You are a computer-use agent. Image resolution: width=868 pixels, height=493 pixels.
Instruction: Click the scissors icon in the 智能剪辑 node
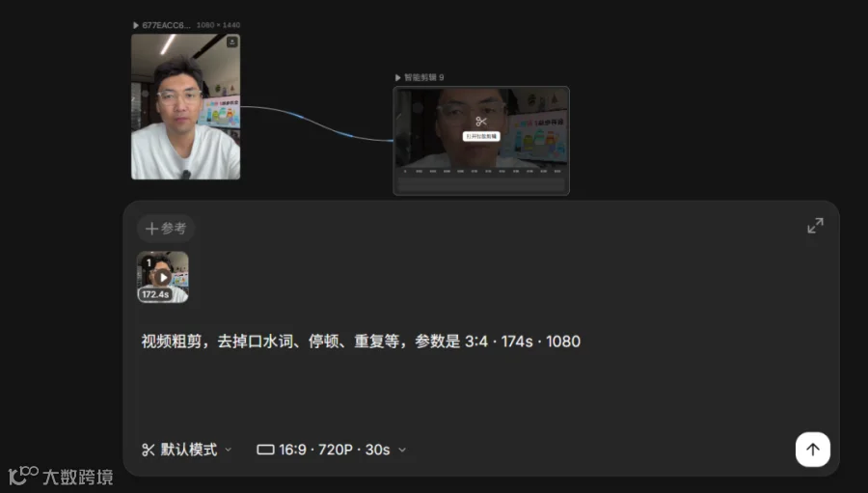point(481,122)
